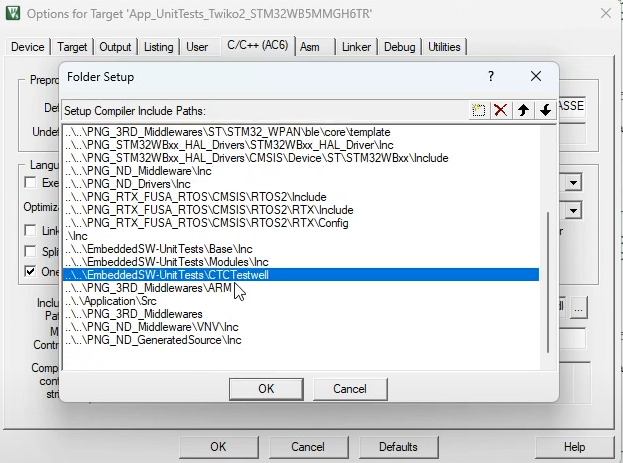
Task: Select highlighted EmbeddedSW-UnitTests\CTCTestwell path
Action: tap(301, 275)
